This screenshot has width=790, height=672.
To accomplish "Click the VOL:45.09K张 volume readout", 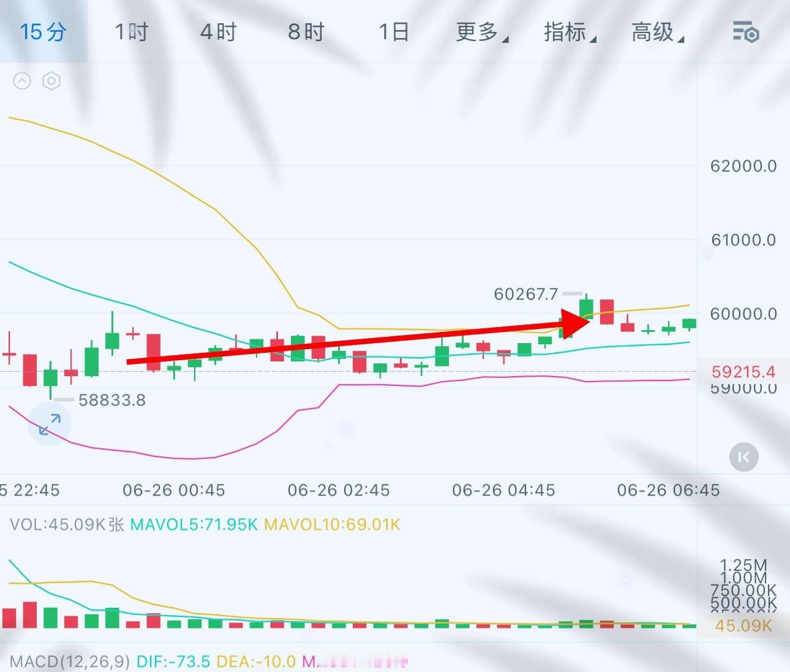I will pos(67,524).
